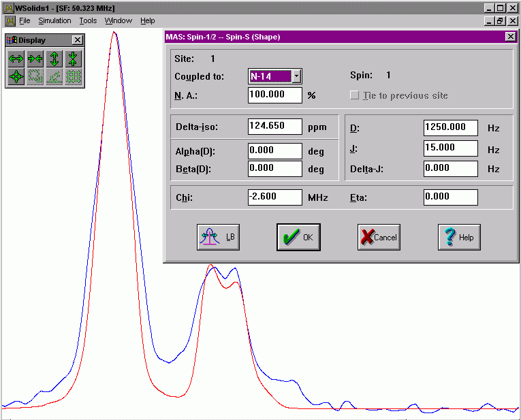Click the vertical compress arrows in Display
Screen dimensions: 521x420
74,59
